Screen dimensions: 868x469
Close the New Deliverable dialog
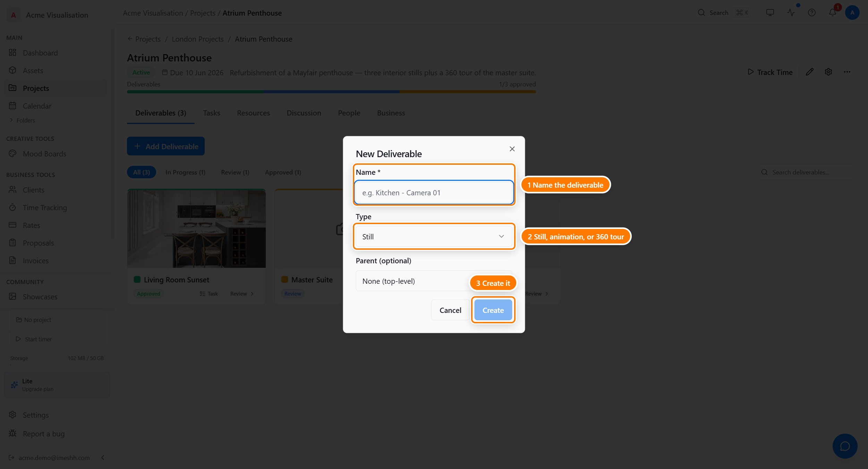coord(512,149)
